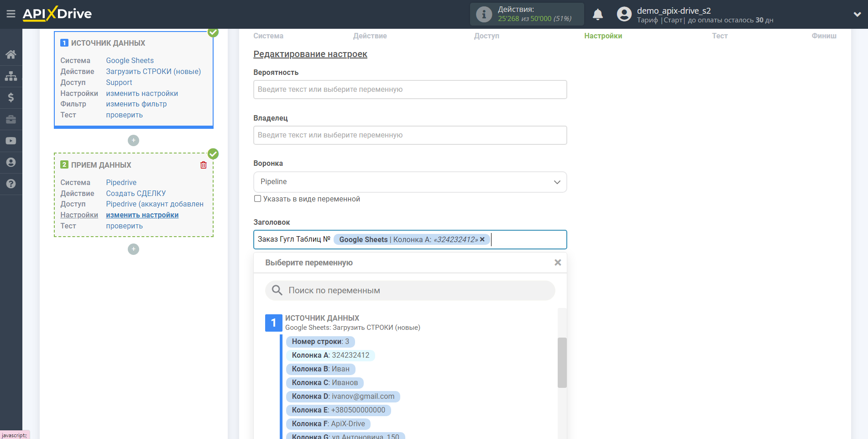
Task: Click the search magnifier icon
Action: [x=277, y=290]
